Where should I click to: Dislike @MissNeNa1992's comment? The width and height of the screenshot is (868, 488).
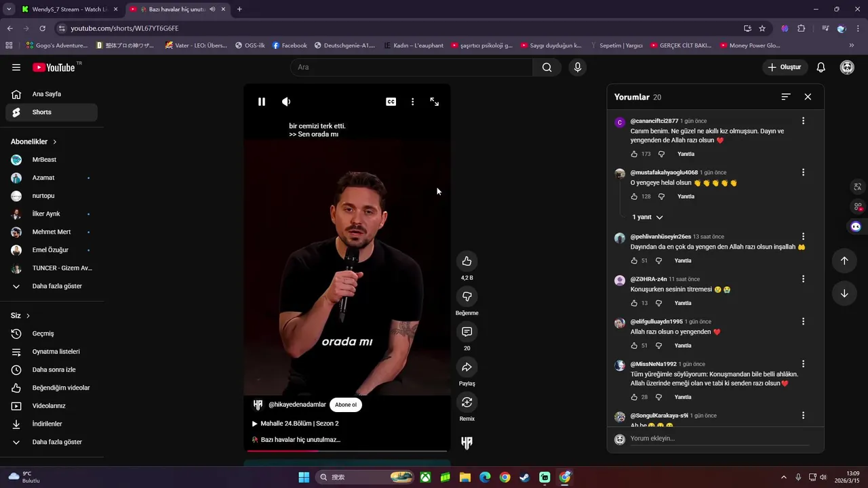pyautogui.click(x=658, y=397)
